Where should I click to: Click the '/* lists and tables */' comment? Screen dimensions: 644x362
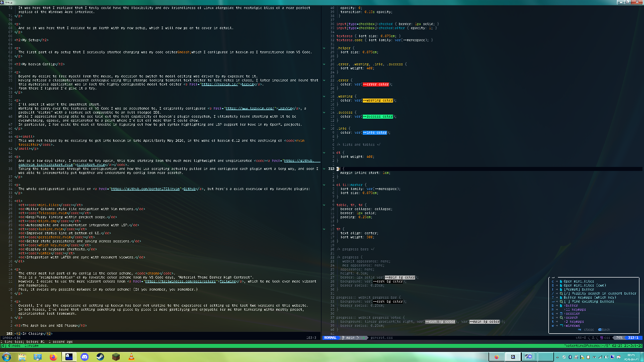click(x=358, y=145)
